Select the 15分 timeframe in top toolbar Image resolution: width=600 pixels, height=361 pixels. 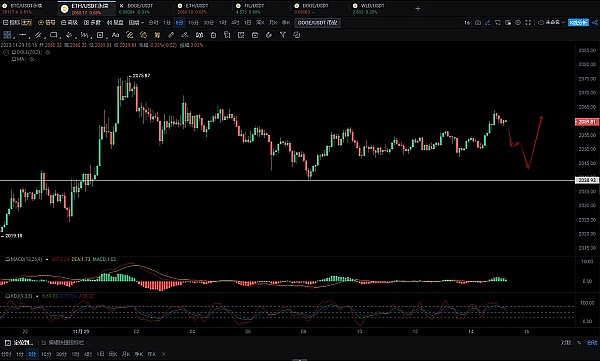[x=193, y=23]
